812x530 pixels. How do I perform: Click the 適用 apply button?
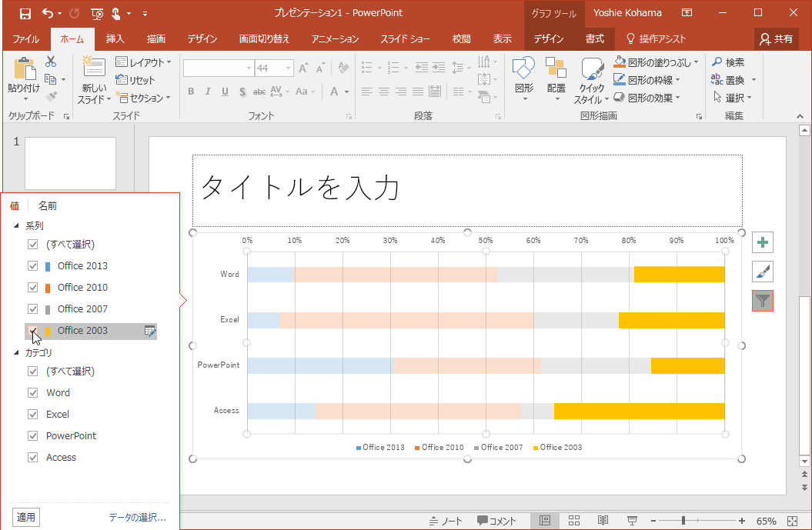pyautogui.click(x=26, y=517)
